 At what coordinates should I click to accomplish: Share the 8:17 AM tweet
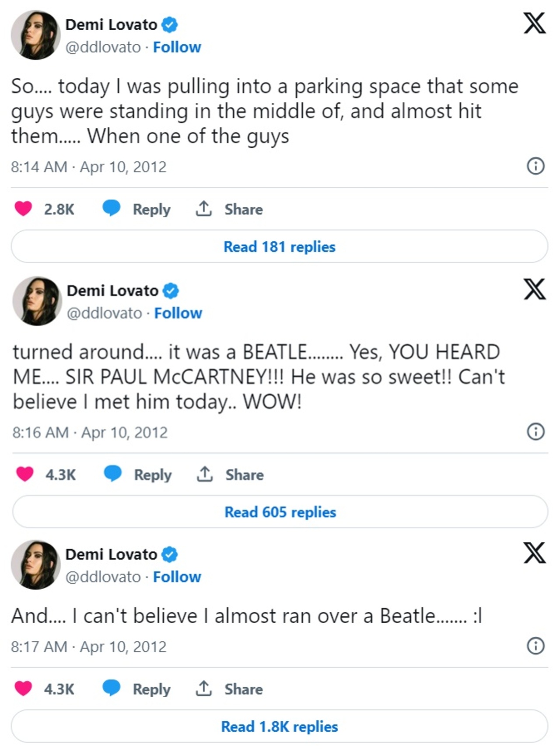tap(229, 689)
